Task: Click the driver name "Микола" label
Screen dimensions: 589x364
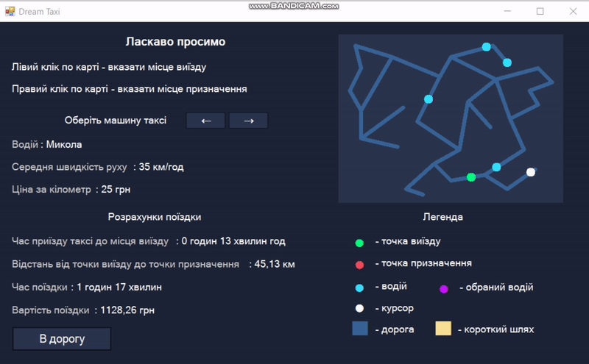Action: 64,144
